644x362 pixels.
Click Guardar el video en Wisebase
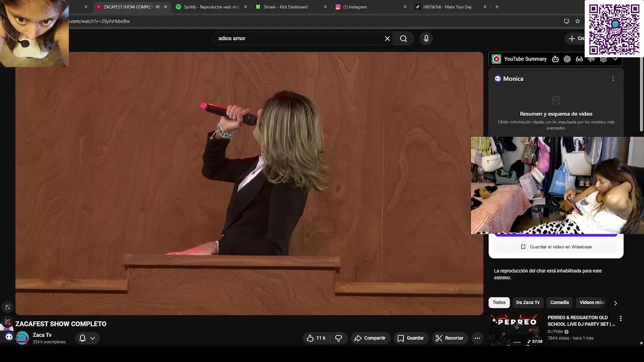[x=556, y=247]
